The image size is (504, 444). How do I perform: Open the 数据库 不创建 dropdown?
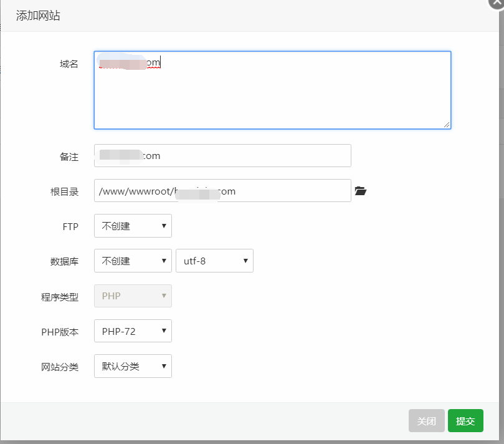point(133,261)
